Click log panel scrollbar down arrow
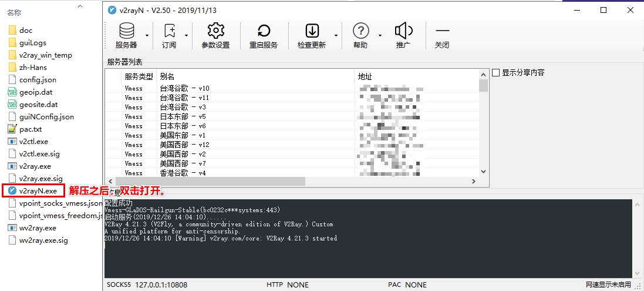This screenshot has width=644, height=291. click(637, 274)
